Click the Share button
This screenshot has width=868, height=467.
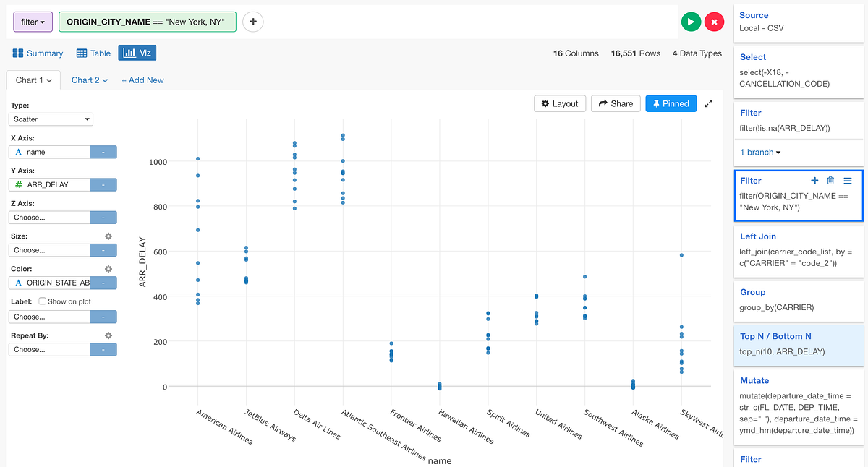tap(615, 103)
